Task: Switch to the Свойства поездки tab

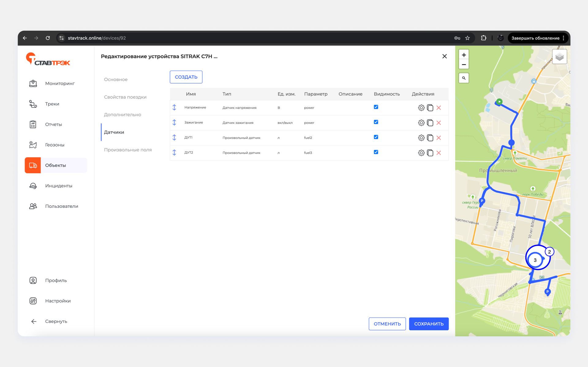Action: tap(125, 97)
